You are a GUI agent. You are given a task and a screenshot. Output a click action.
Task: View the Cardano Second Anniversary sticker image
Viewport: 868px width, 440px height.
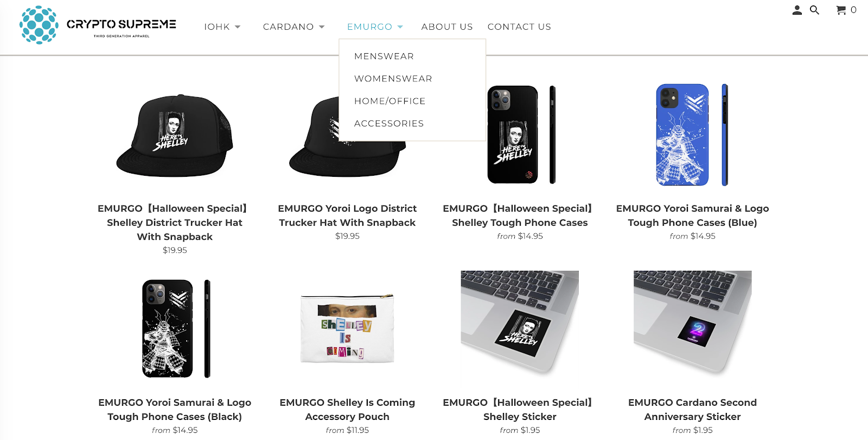coord(693,322)
